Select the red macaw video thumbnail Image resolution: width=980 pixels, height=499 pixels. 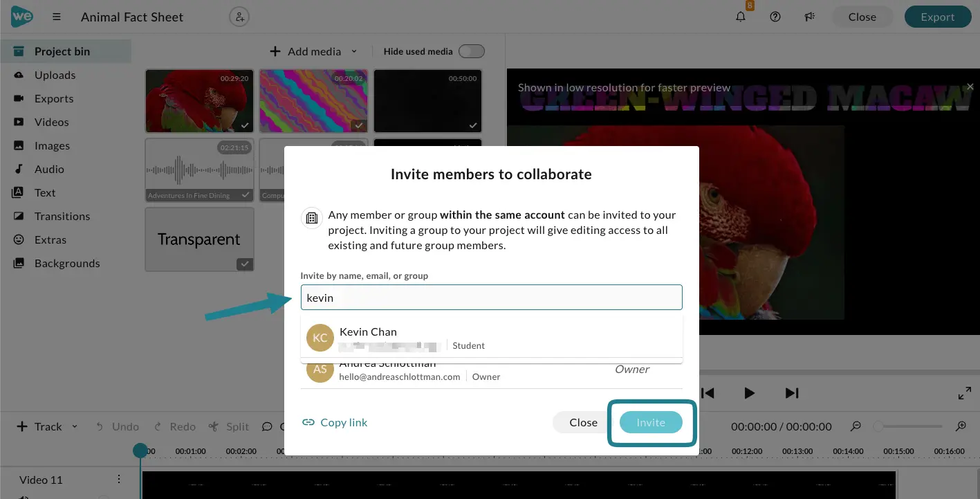click(x=200, y=101)
